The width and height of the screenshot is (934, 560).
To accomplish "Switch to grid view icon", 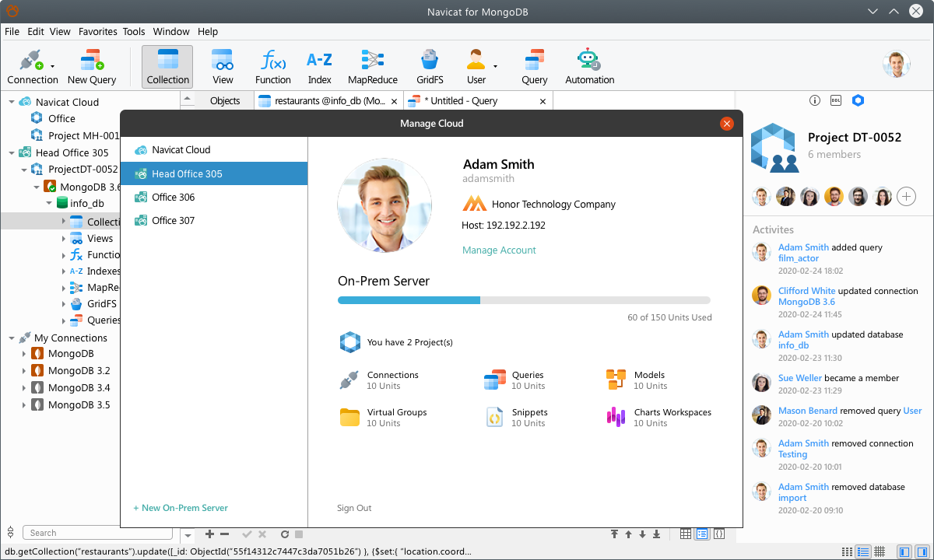I will coord(686,534).
